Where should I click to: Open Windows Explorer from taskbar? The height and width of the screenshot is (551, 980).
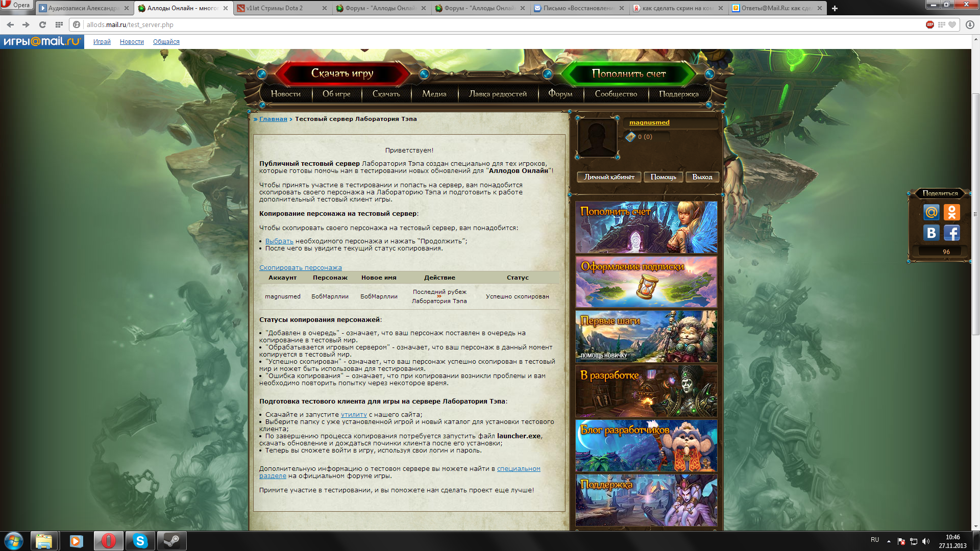[44, 541]
